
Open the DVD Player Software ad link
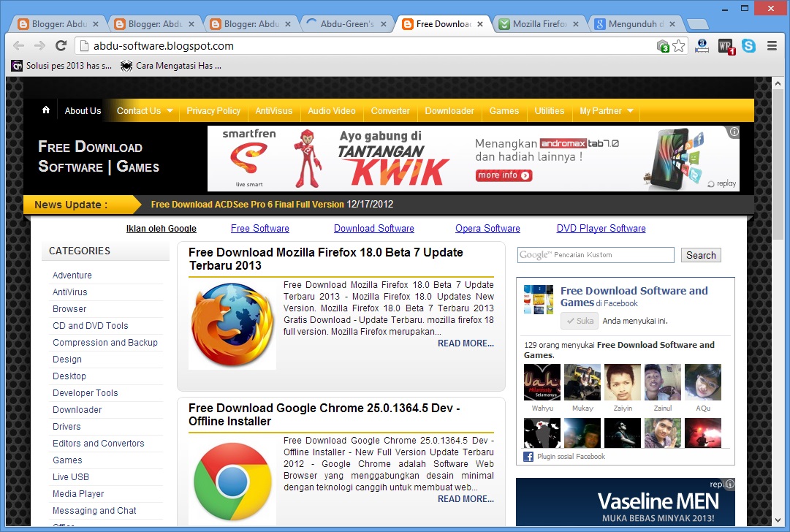pos(601,228)
